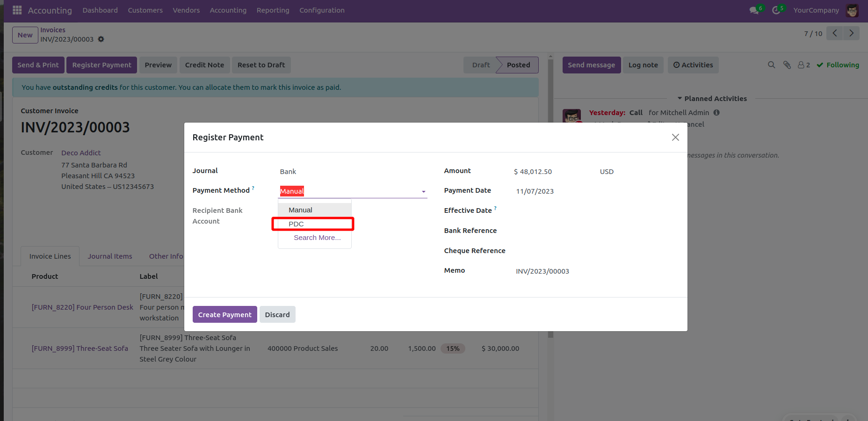Click the Payment Date field
The height and width of the screenshot is (421, 868).
pyautogui.click(x=535, y=191)
